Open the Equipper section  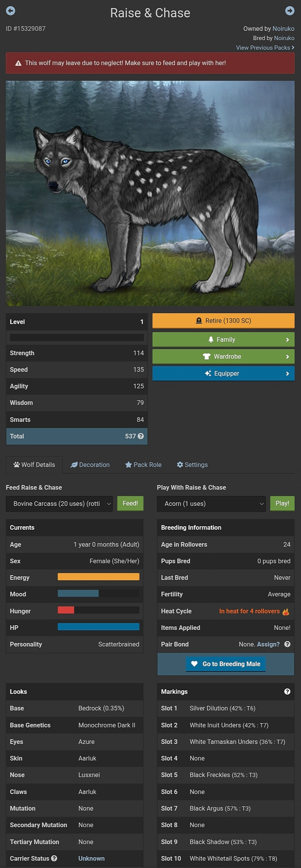coord(223,373)
